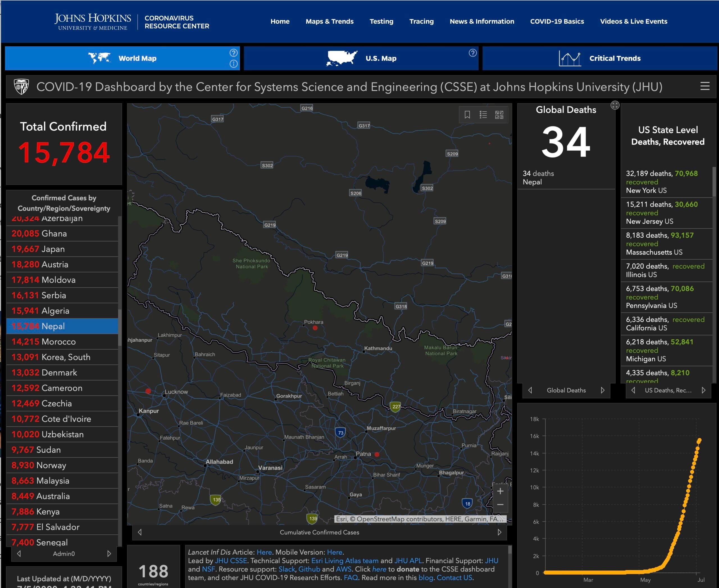The image size is (719, 588).
Task: Open the map legend list icon
Action: click(x=483, y=115)
